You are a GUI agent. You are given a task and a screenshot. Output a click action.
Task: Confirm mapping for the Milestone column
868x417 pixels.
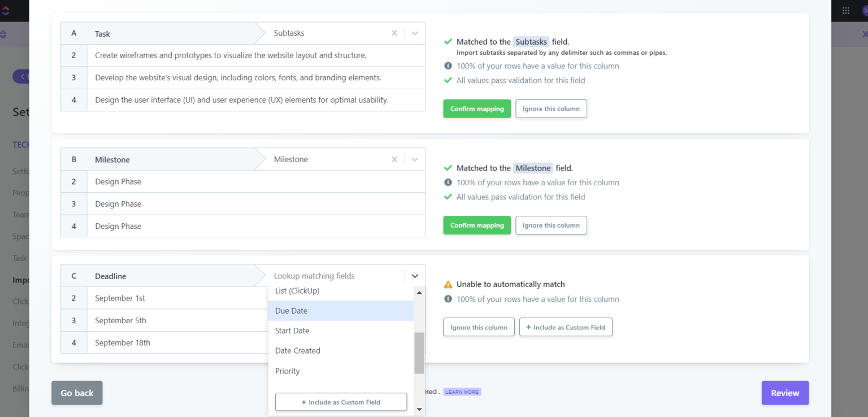tap(476, 225)
